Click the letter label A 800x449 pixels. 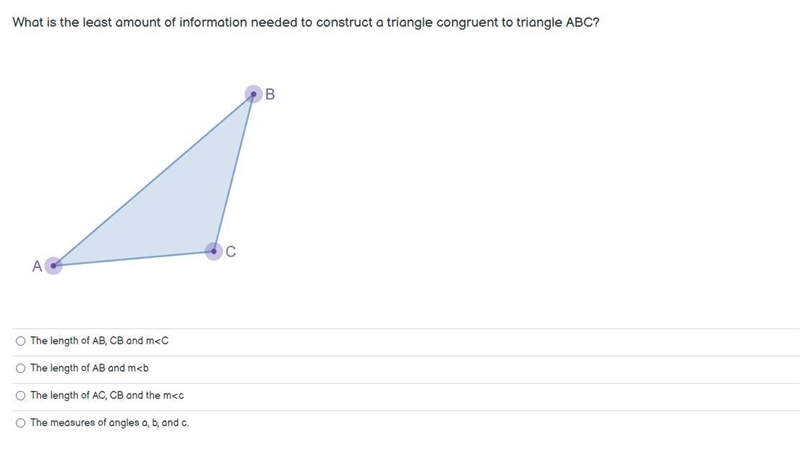coord(37,266)
